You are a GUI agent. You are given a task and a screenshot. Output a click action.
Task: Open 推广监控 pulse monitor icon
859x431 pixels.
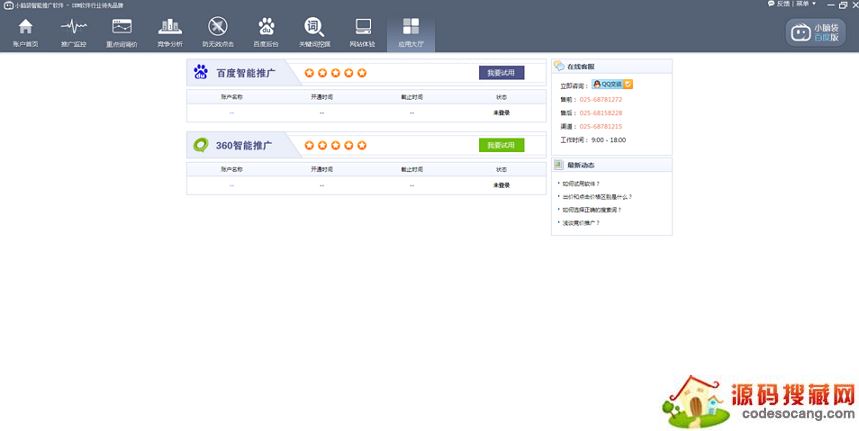73,31
